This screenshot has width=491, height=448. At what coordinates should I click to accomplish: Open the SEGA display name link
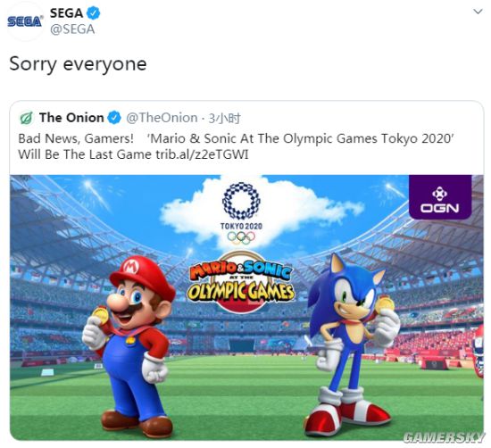66,13
